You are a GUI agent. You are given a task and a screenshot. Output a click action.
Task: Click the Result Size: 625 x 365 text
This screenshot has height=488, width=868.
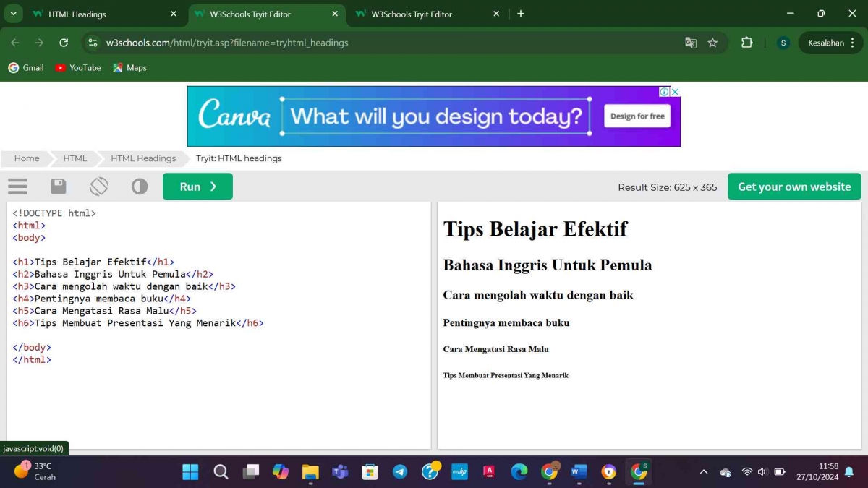(667, 187)
